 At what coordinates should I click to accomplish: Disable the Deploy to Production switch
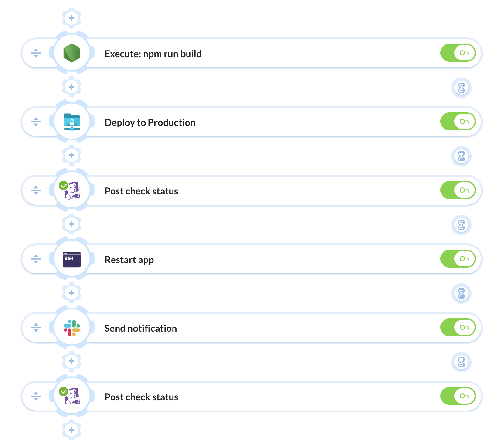pos(458,121)
